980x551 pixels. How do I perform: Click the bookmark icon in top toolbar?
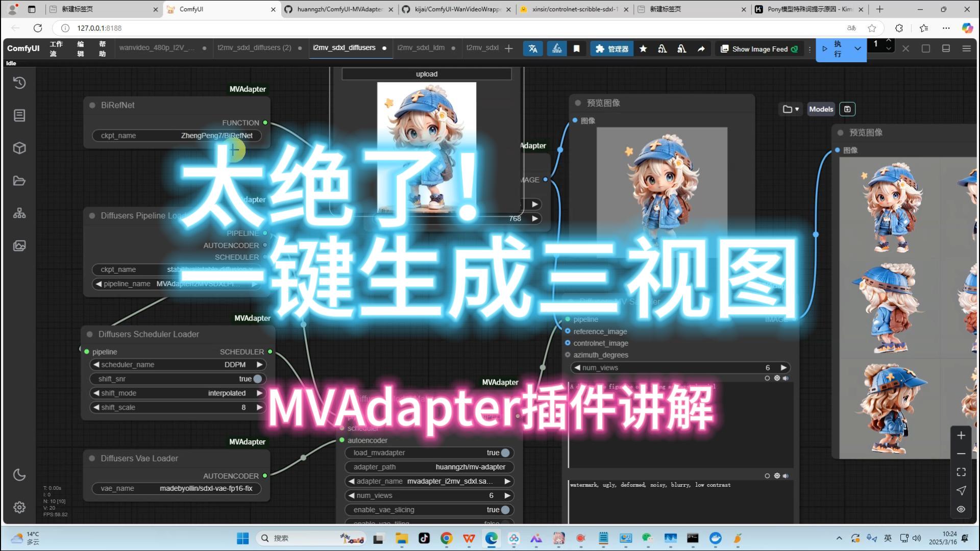point(577,48)
